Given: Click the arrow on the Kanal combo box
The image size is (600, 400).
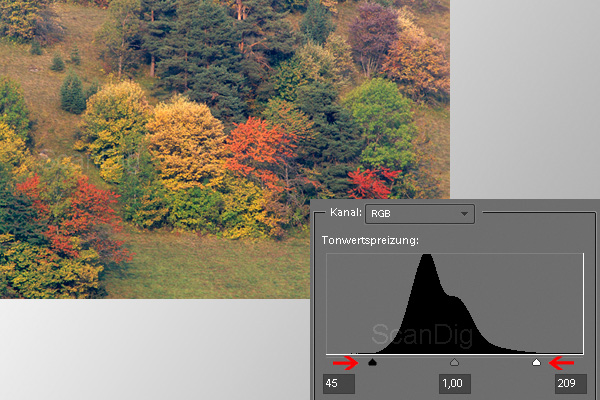Looking at the screenshot, I should tap(464, 213).
